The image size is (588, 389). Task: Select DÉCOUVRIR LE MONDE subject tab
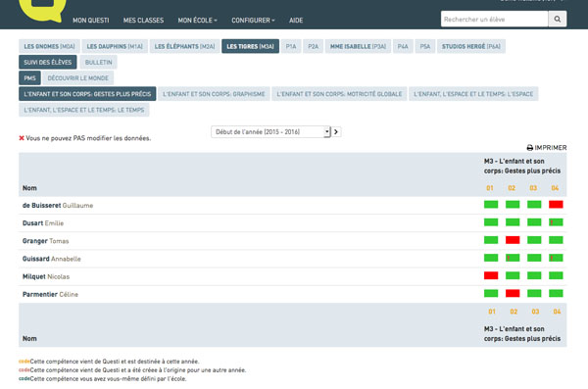coord(78,78)
